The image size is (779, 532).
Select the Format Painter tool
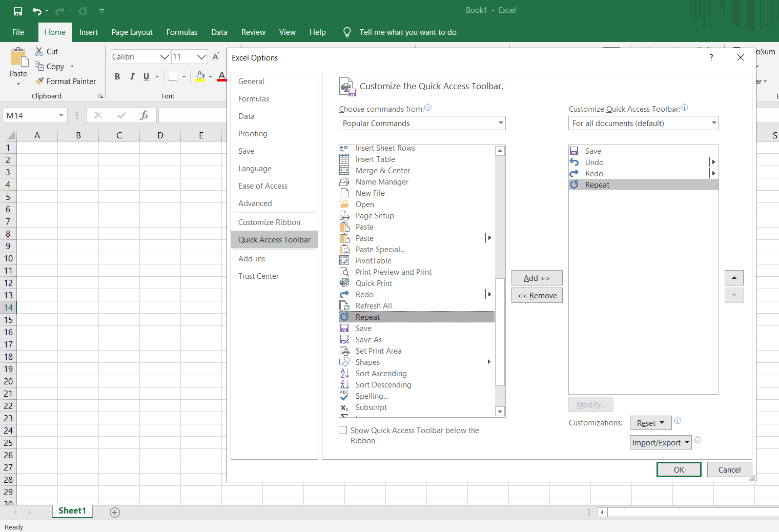66,81
